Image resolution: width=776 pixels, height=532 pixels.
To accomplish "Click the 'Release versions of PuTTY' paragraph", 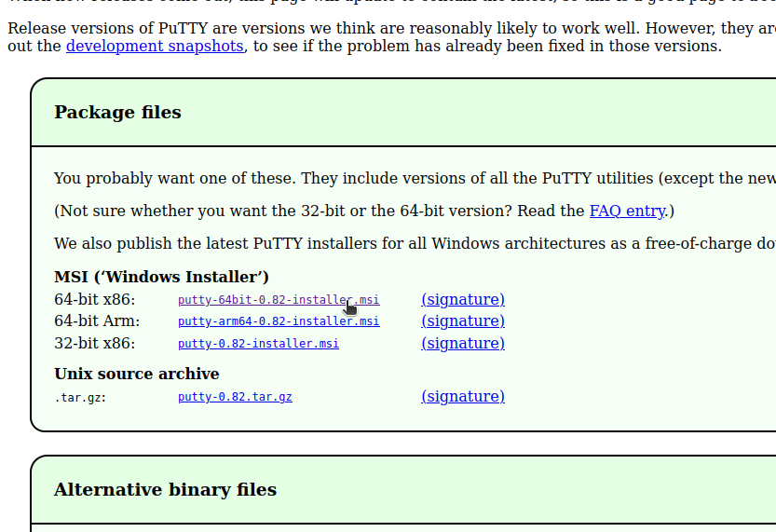I will tap(391, 37).
